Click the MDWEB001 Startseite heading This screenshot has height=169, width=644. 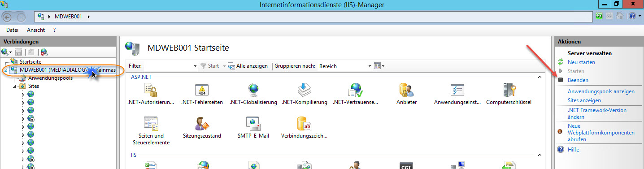188,48
